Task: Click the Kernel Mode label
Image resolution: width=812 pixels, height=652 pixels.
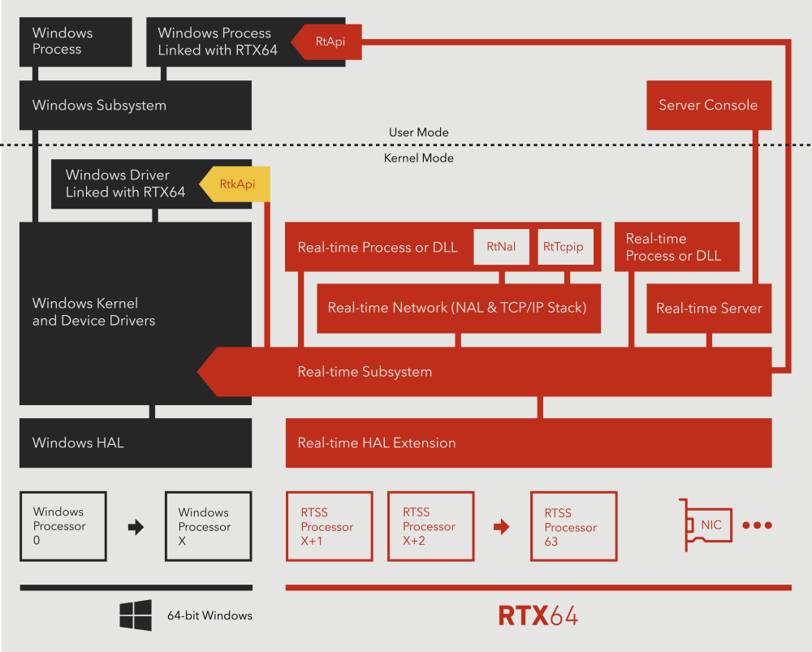Action: click(418, 158)
